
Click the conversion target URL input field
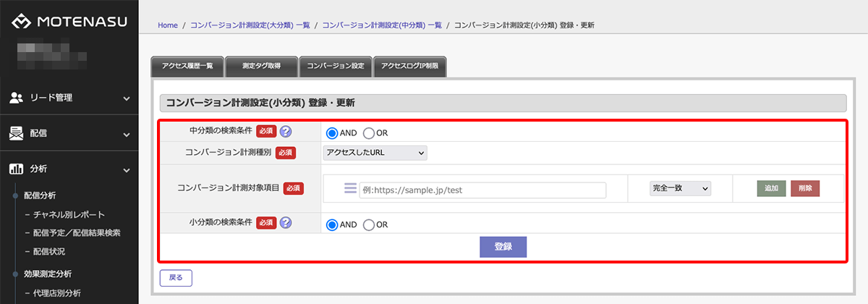pyautogui.click(x=482, y=190)
